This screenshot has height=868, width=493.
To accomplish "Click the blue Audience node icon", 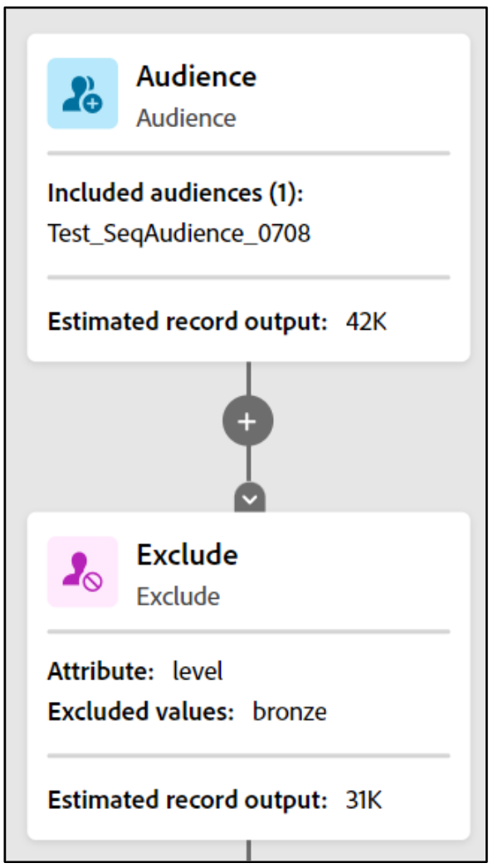I will (82, 94).
